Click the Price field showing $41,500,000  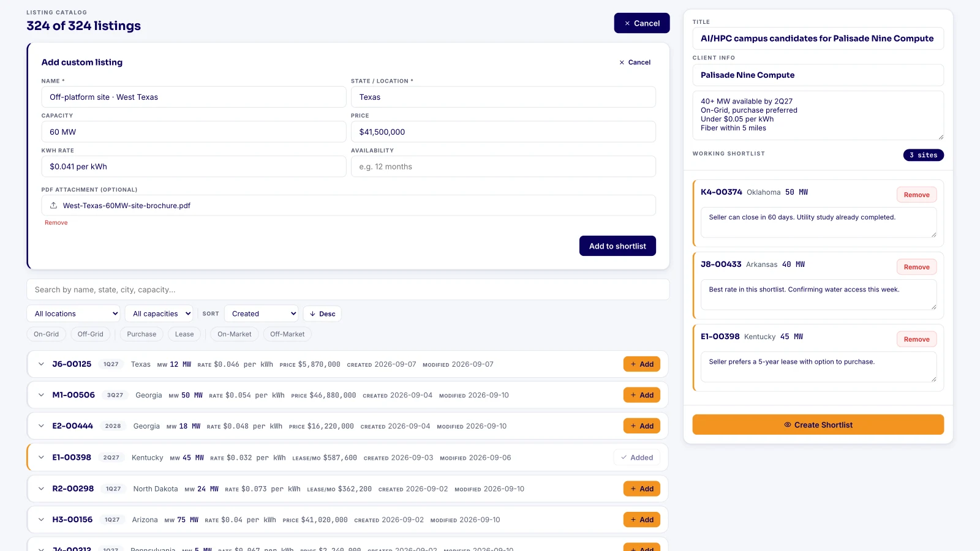click(x=503, y=132)
